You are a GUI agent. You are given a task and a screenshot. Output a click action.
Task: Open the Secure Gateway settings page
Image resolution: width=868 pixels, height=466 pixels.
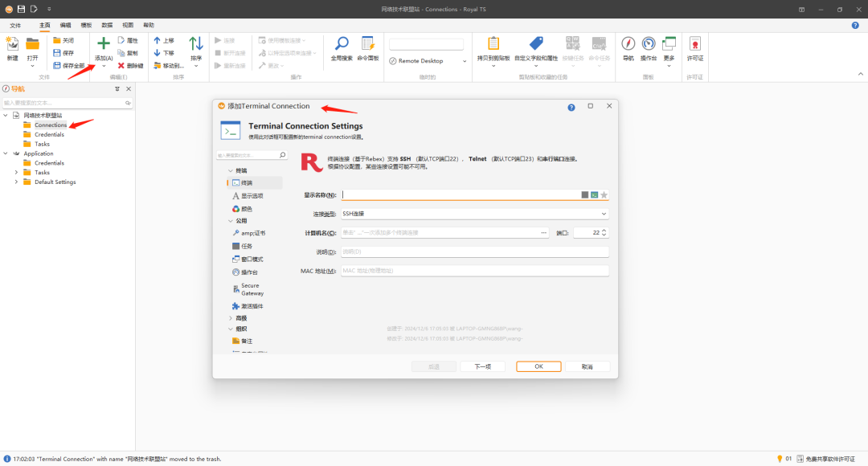point(252,289)
